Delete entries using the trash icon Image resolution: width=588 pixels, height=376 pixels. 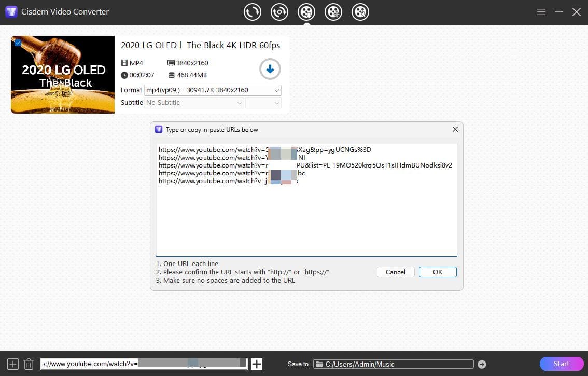tap(29, 364)
